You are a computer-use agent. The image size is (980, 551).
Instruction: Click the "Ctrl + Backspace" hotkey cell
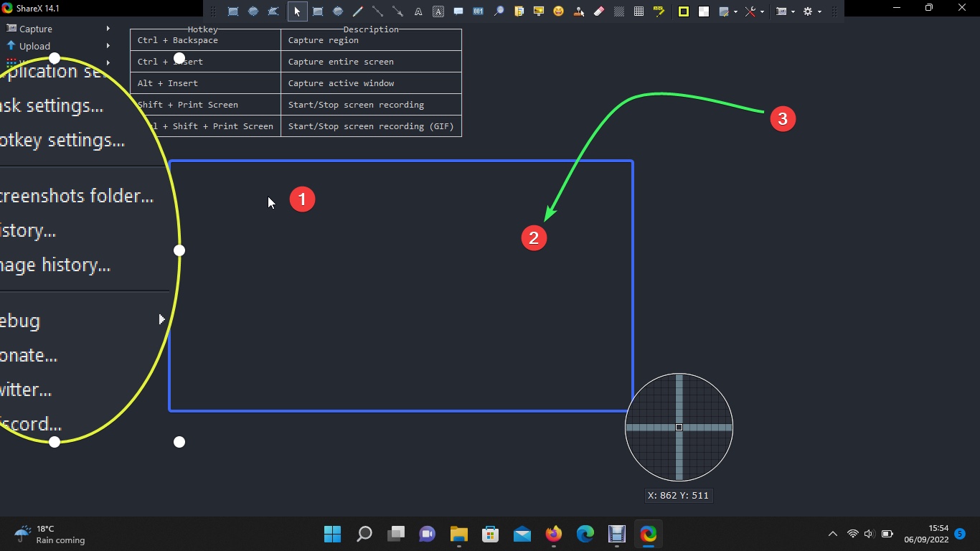(x=205, y=40)
